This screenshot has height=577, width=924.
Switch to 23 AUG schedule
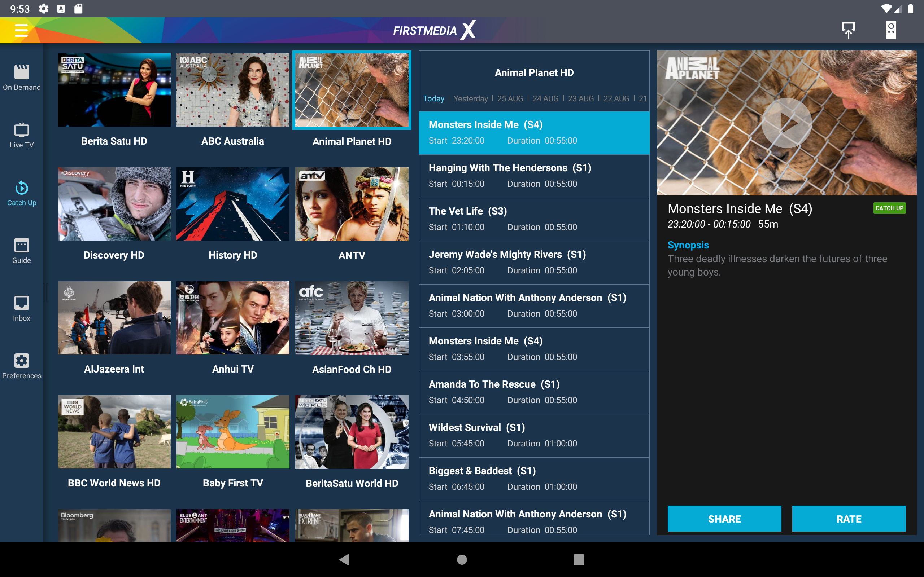tap(580, 98)
